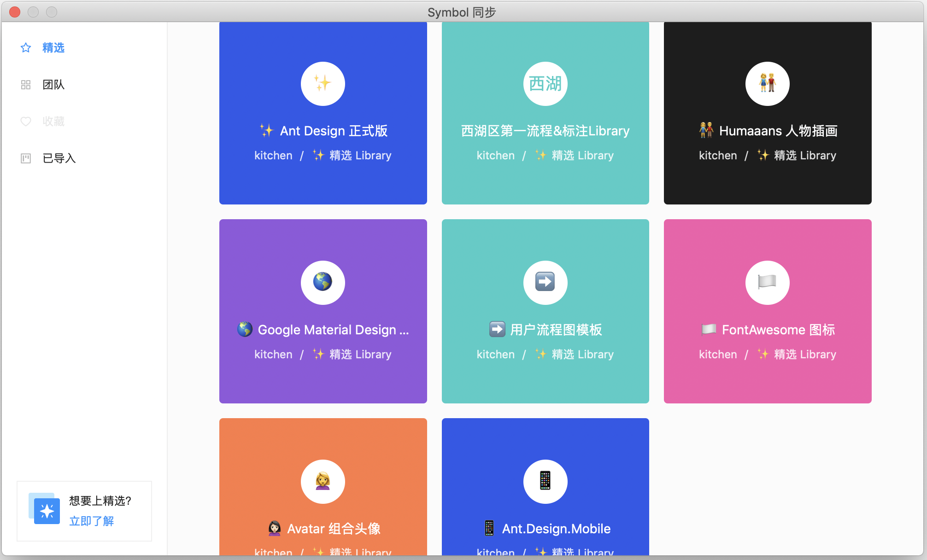Open the 西湖区第一流程&标注Library title

pyautogui.click(x=545, y=131)
